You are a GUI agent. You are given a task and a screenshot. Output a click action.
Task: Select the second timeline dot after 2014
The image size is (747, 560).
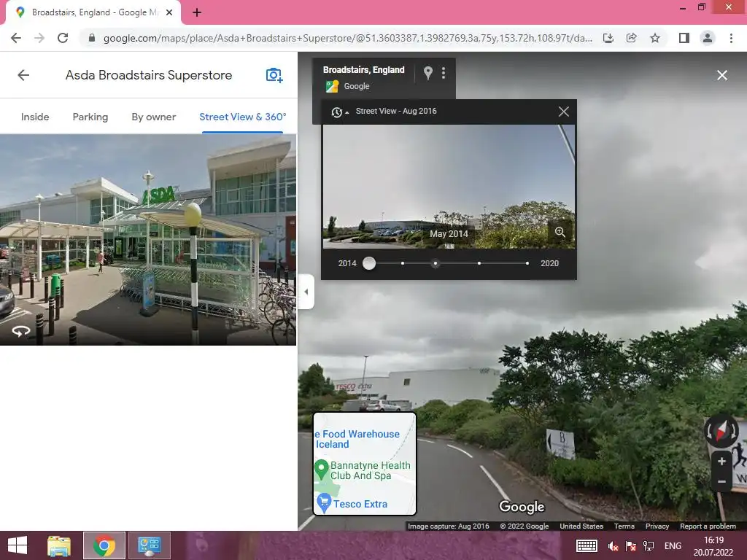[403, 263]
